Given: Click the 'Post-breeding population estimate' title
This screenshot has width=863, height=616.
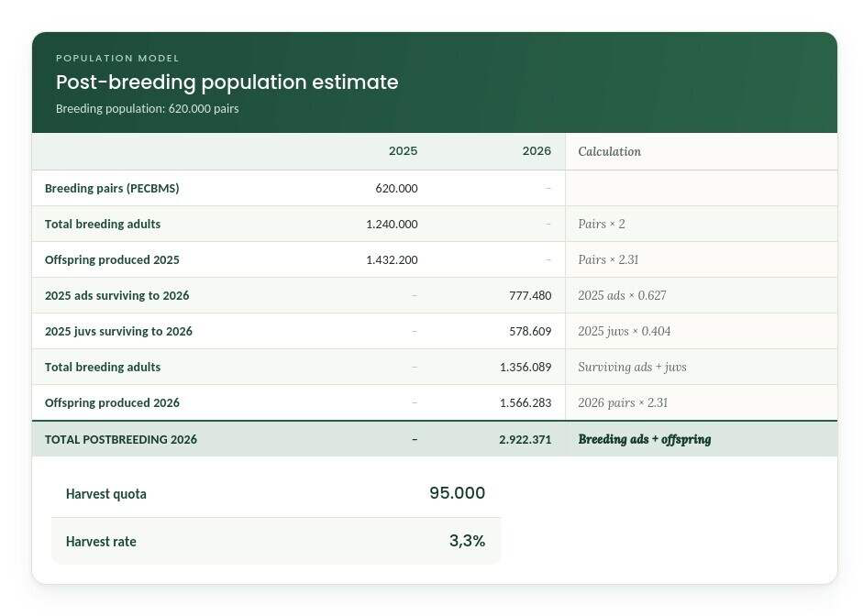Looking at the screenshot, I should tap(227, 82).
